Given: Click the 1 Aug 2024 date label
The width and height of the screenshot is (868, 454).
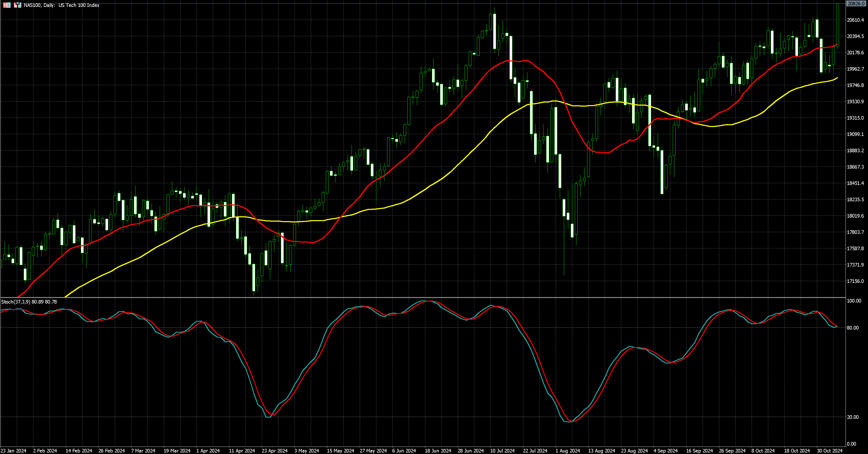Looking at the screenshot, I should click(x=568, y=451).
